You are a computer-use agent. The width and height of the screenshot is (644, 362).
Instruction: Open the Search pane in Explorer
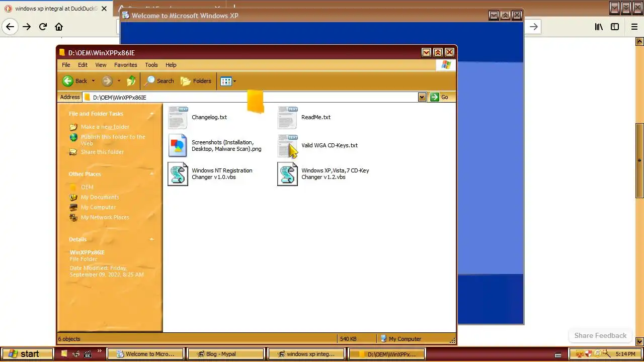click(159, 81)
